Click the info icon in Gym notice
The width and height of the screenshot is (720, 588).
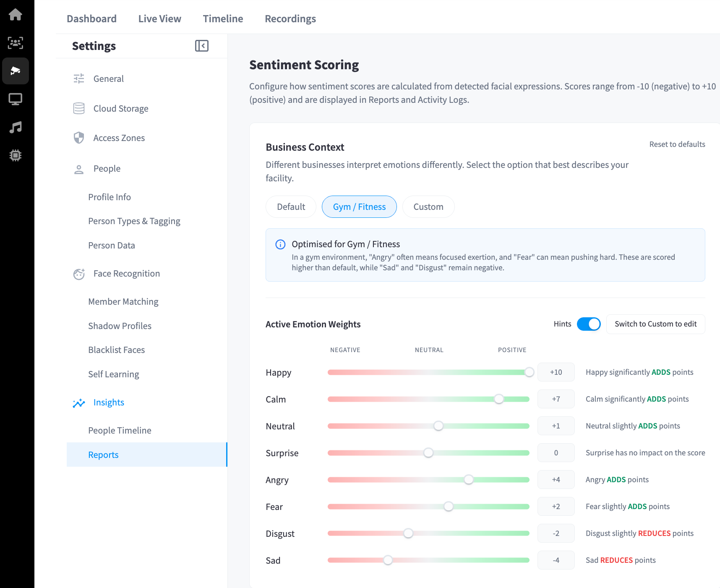280,244
